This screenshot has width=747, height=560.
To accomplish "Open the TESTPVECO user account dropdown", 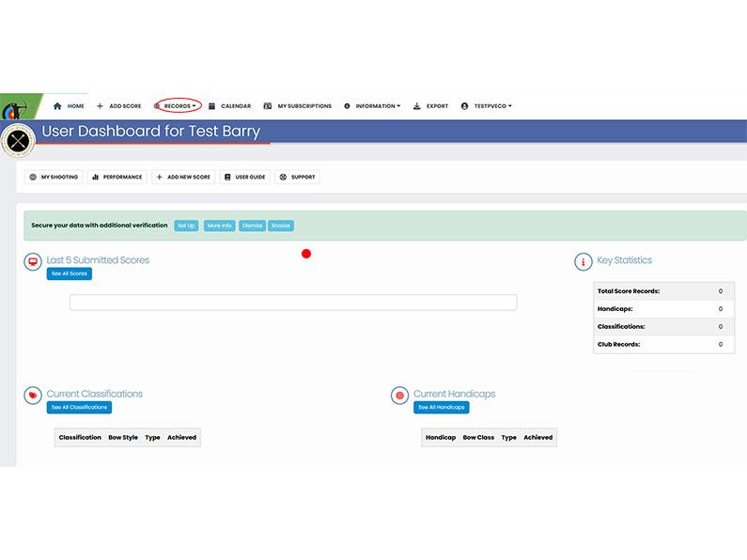I will [x=487, y=106].
